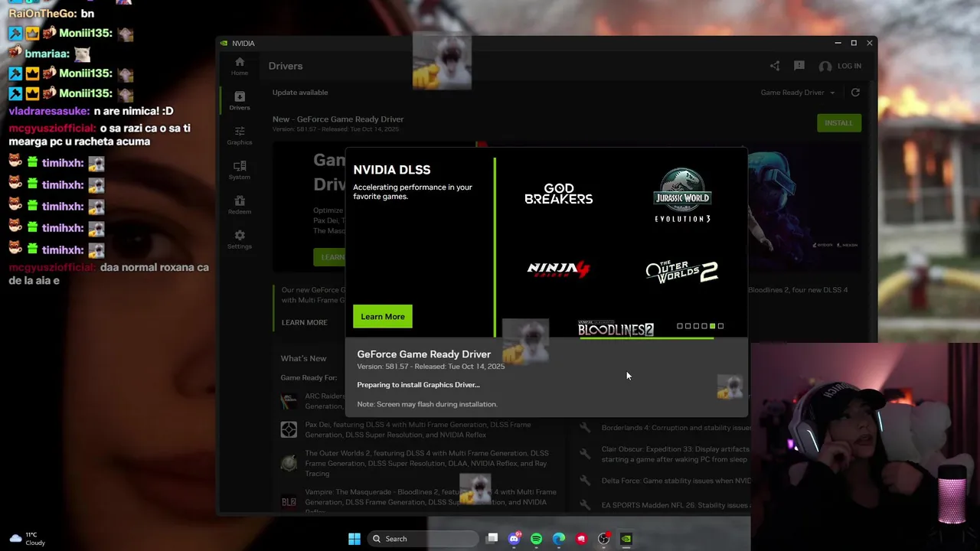
Task: Expand the Game Ready Driver dropdown
Action: click(x=798, y=93)
